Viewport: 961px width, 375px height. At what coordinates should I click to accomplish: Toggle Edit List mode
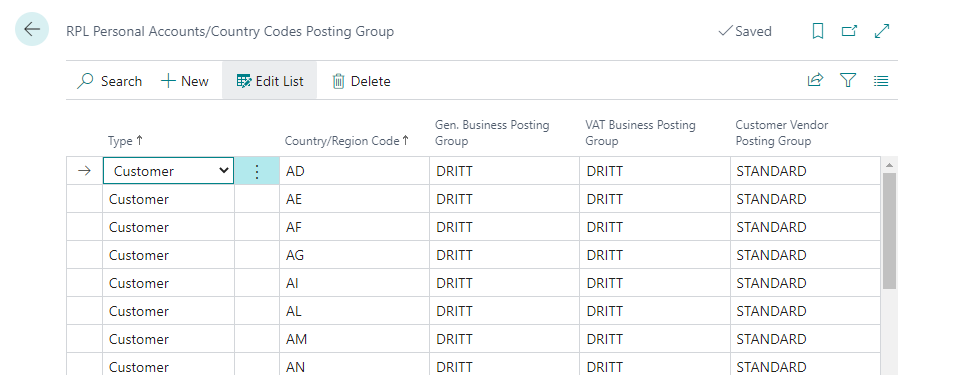click(270, 81)
